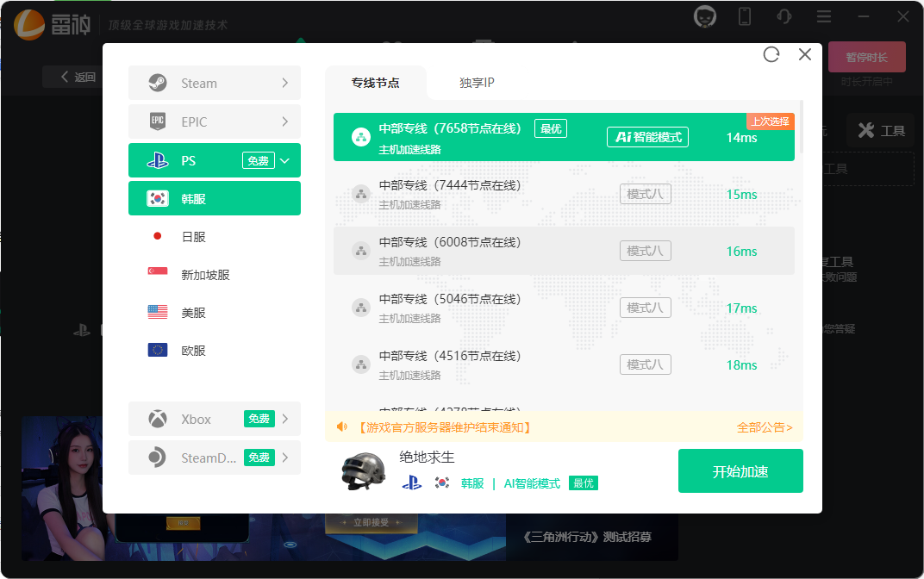This screenshot has width=924, height=579.
Task: Click the Leishen logo icon
Action: pyautogui.click(x=29, y=25)
